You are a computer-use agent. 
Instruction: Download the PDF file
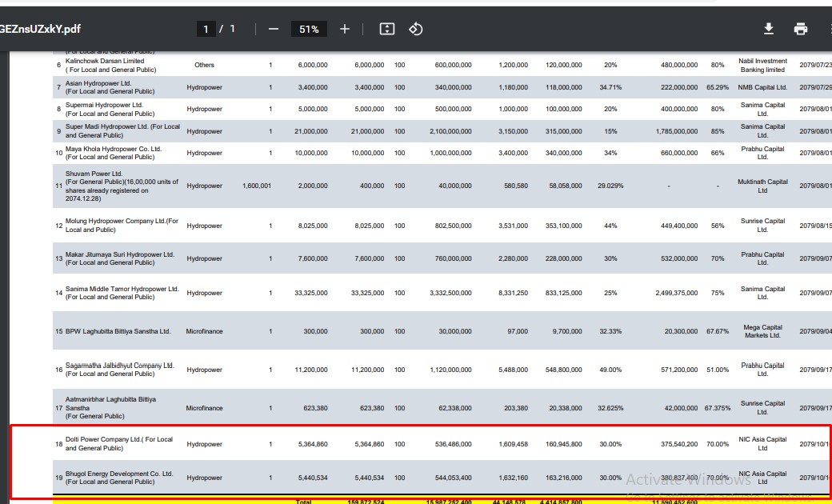point(768,29)
